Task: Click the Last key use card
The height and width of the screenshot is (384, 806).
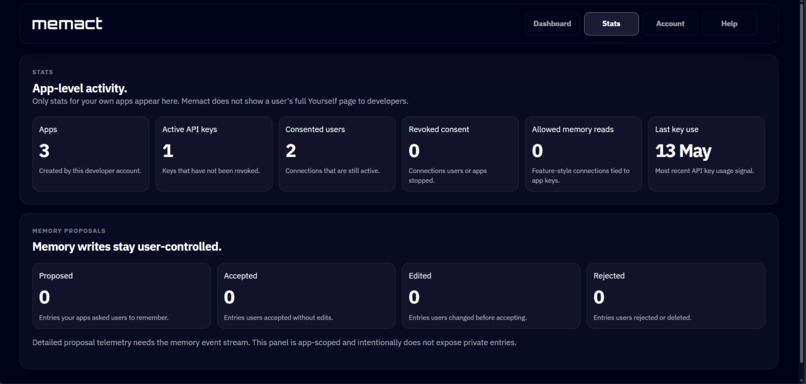Action: [x=707, y=154]
